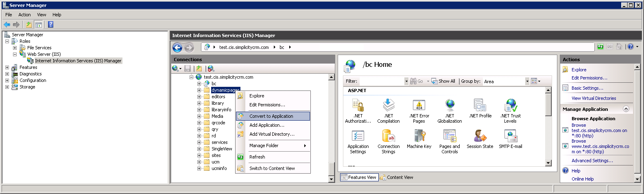Open .NET Trust Levels feature
Viewport: 644px width, 194px height.
pyautogui.click(x=511, y=110)
